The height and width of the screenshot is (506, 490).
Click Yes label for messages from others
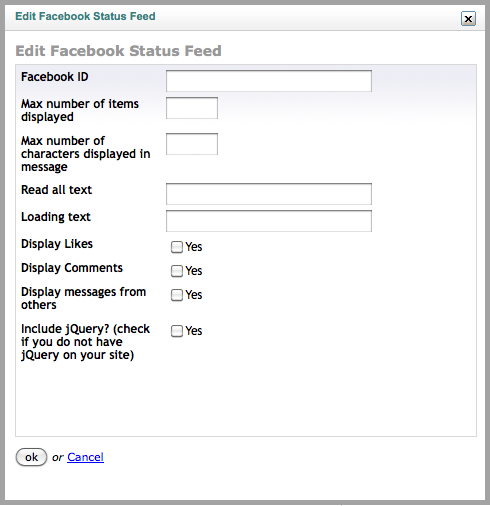[194, 295]
